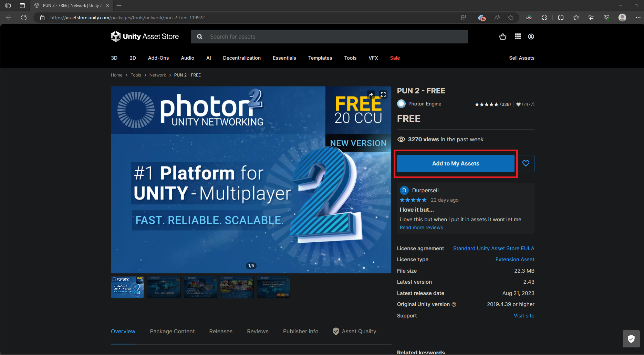The image size is (644, 355).
Task: Expand the product image to fullscreen
Action: [x=383, y=94]
